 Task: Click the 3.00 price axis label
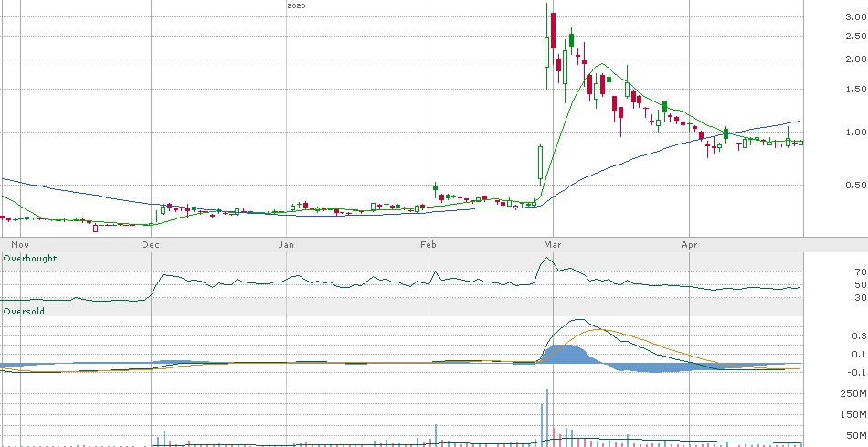855,17
